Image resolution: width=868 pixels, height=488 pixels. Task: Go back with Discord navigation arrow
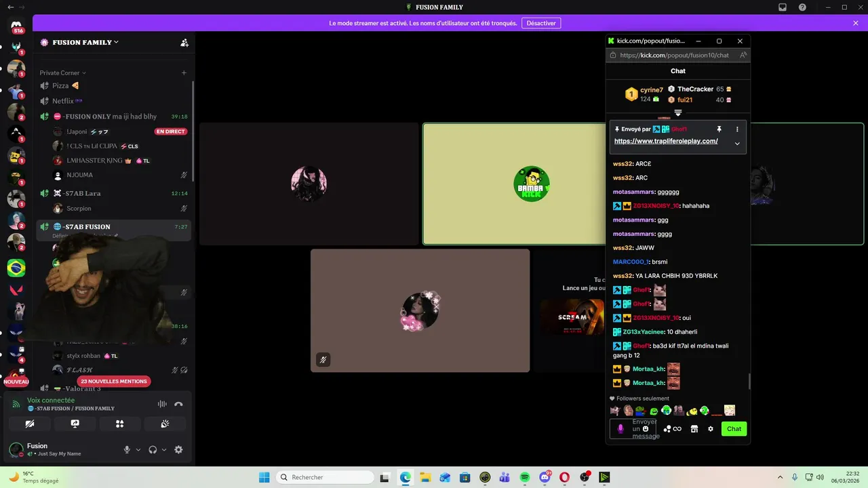10,7
